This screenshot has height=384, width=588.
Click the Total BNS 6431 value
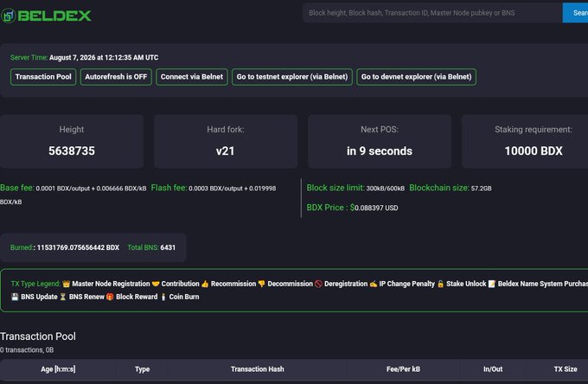[168, 247]
